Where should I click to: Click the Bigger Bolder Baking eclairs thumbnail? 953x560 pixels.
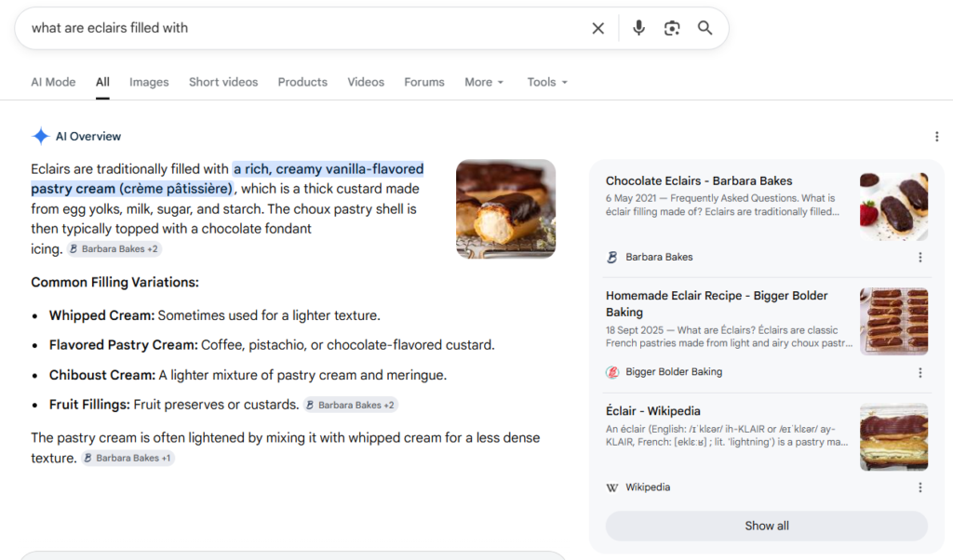(893, 321)
